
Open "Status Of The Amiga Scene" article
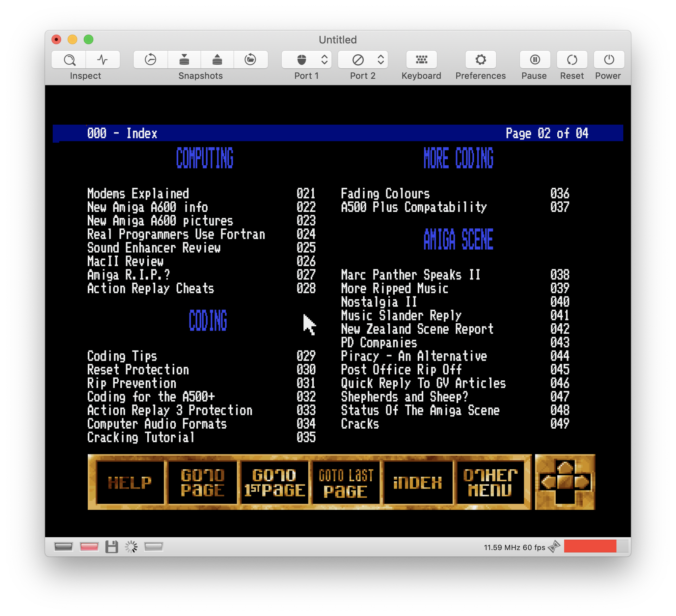click(420, 411)
